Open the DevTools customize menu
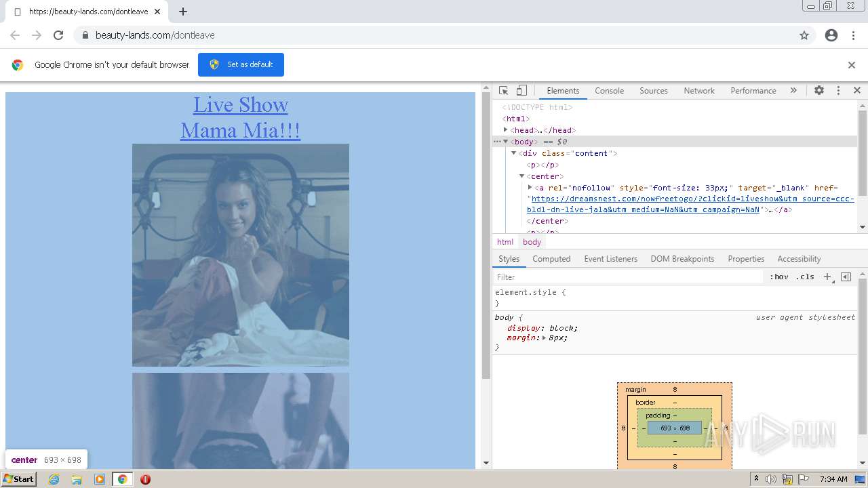 838,90
